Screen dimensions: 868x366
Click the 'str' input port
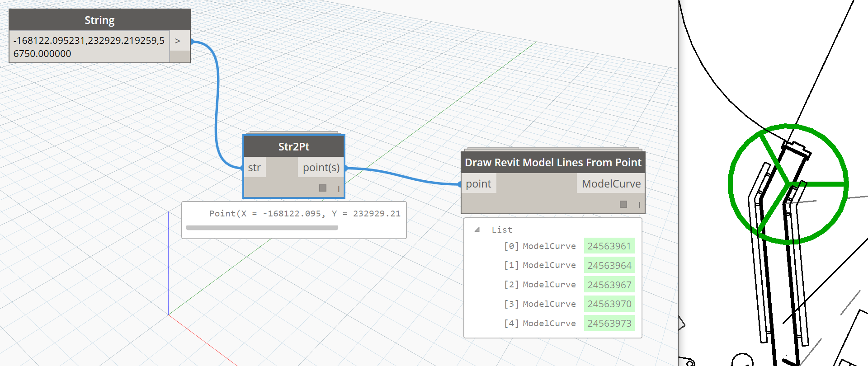pyautogui.click(x=255, y=168)
